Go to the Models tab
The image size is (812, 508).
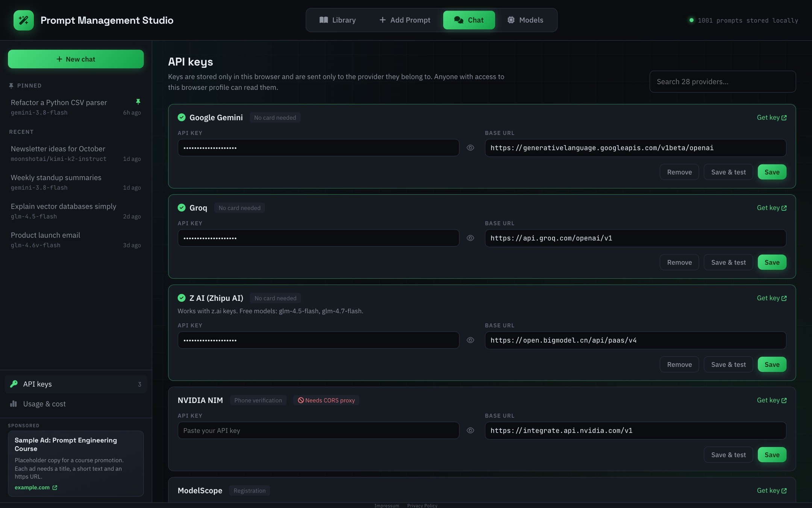click(x=525, y=20)
